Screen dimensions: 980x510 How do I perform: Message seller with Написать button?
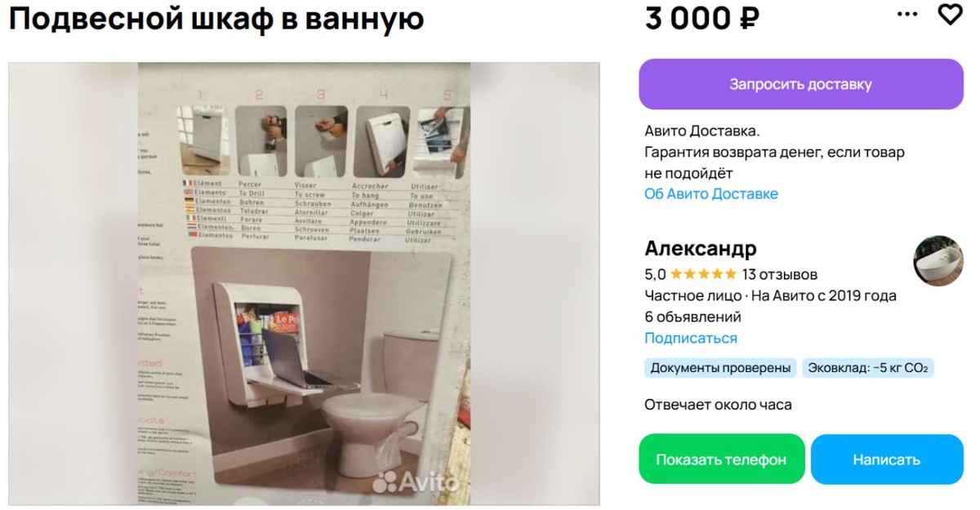coord(887,459)
